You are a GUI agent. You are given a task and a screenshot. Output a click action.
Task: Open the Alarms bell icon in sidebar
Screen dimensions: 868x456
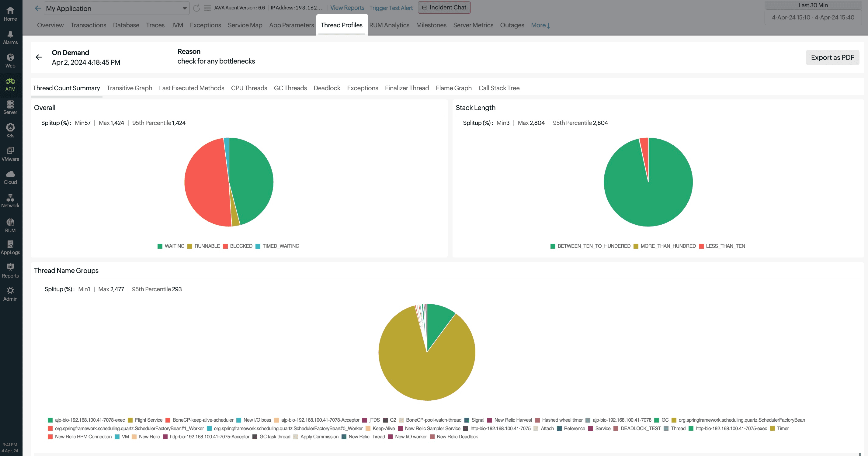coord(10,34)
